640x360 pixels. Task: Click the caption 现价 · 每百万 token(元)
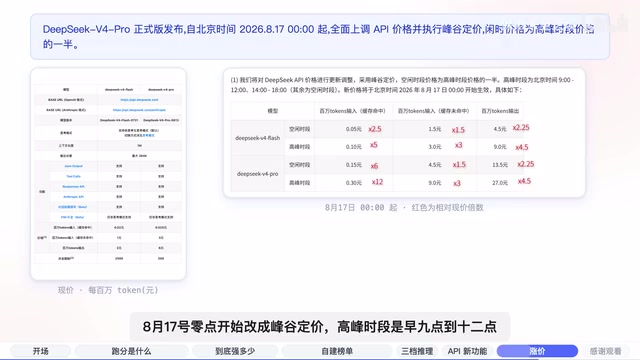point(108,290)
